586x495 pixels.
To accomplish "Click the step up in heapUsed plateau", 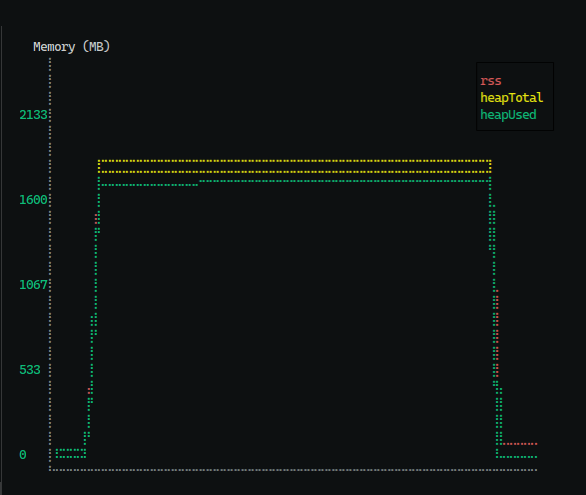I will pos(199,183).
